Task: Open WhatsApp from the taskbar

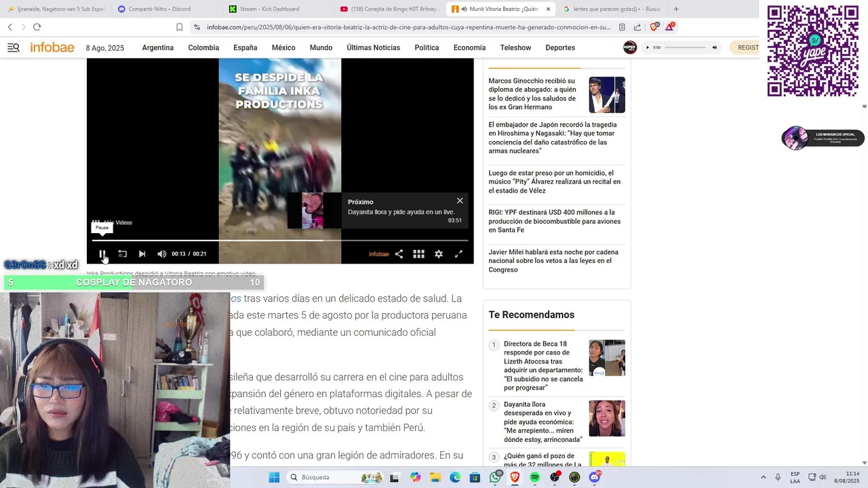Action: point(496,477)
